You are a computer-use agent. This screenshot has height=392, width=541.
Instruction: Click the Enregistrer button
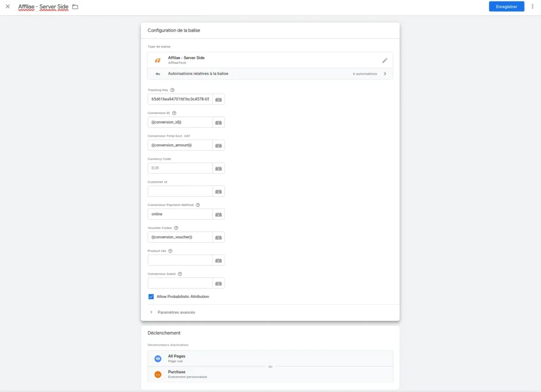point(506,7)
